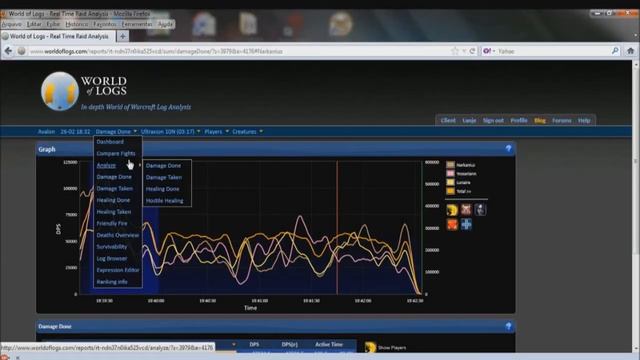Open the Client link in top navigation

(448, 120)
